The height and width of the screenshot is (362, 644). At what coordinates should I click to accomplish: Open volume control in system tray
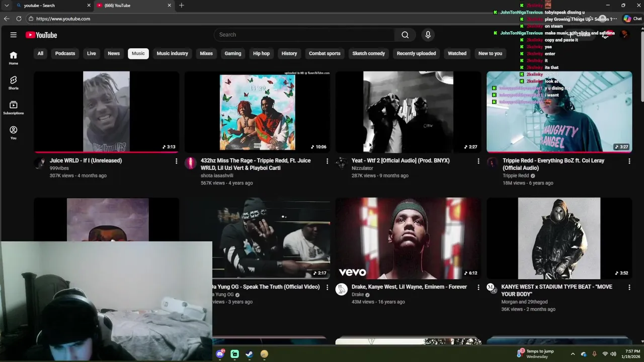click(613, 354)
